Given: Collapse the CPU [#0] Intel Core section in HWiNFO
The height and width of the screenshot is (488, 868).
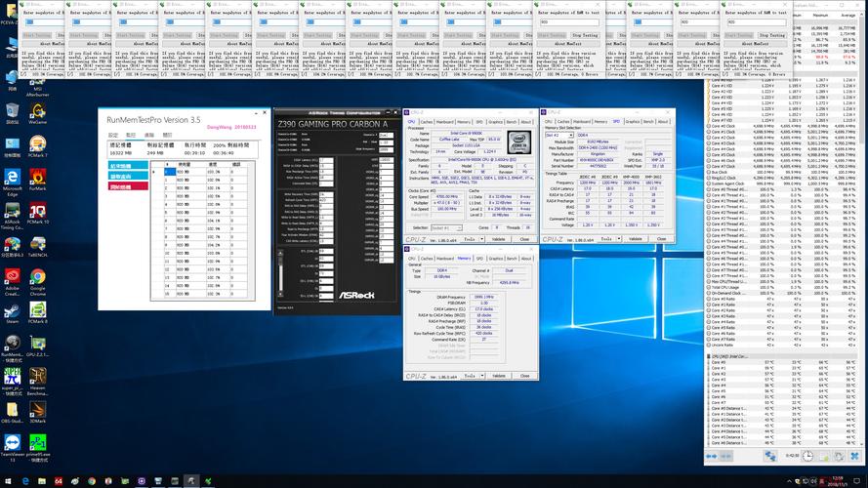Looking at the screenshot, I should 709,356.
